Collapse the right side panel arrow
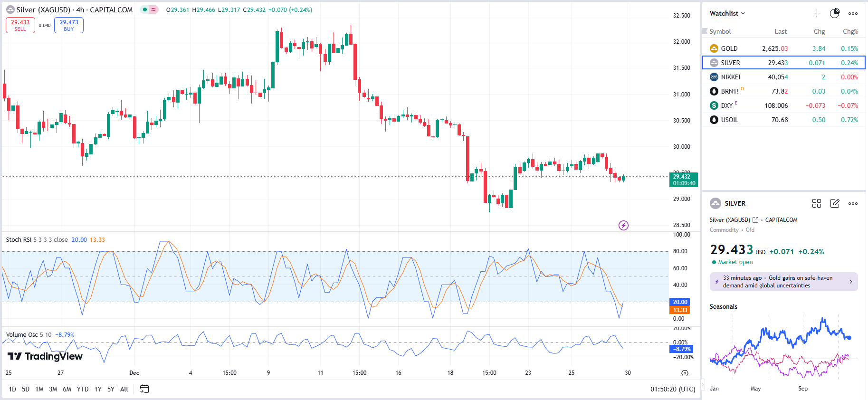Viewport: 868px width, 400px height. point(703,385)
